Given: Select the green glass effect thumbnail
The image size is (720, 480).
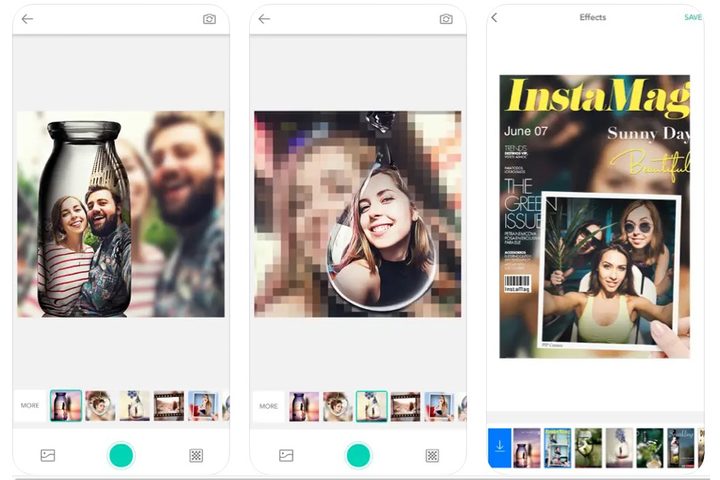Looking at the screenshot, I should click(588, 448).
